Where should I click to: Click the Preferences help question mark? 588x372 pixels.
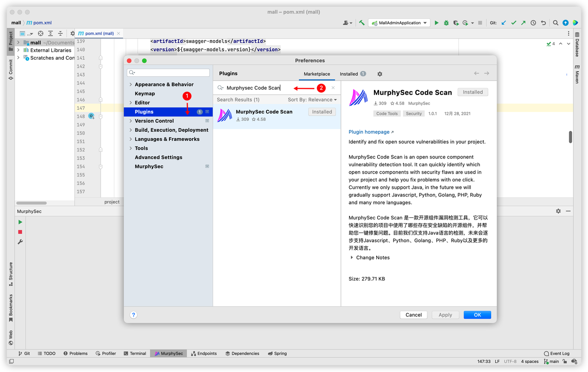(x=133, y=315)
